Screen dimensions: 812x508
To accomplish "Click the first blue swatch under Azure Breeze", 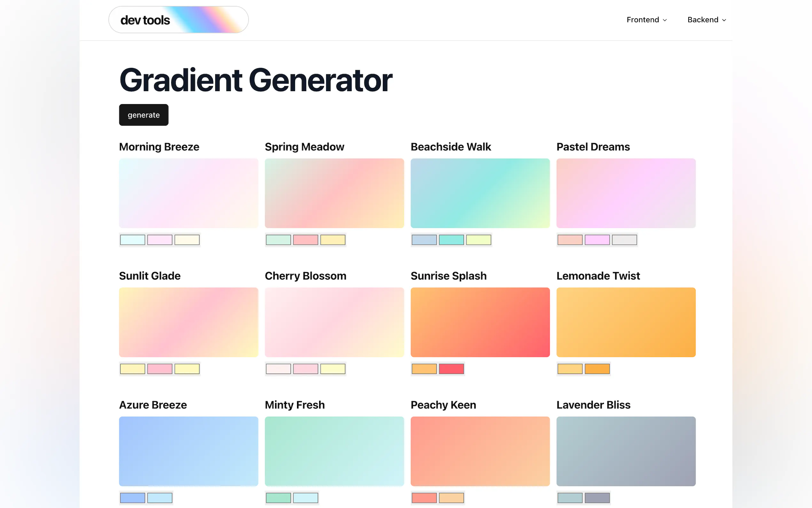I will click(x=133, y=497).
